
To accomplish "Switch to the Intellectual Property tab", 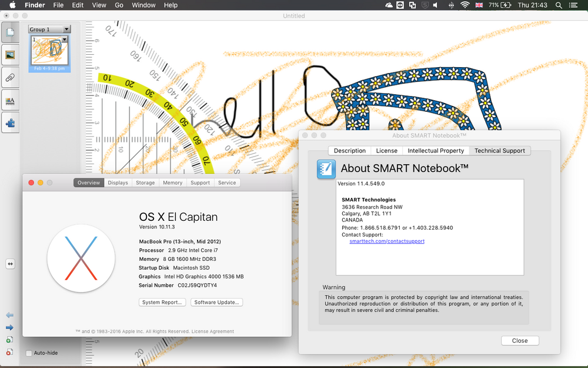I will point(436,151).
